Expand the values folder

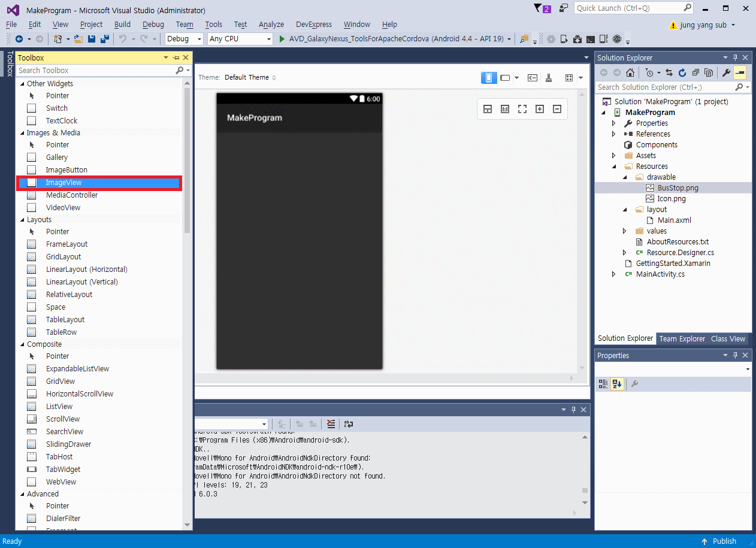point(624,231)
